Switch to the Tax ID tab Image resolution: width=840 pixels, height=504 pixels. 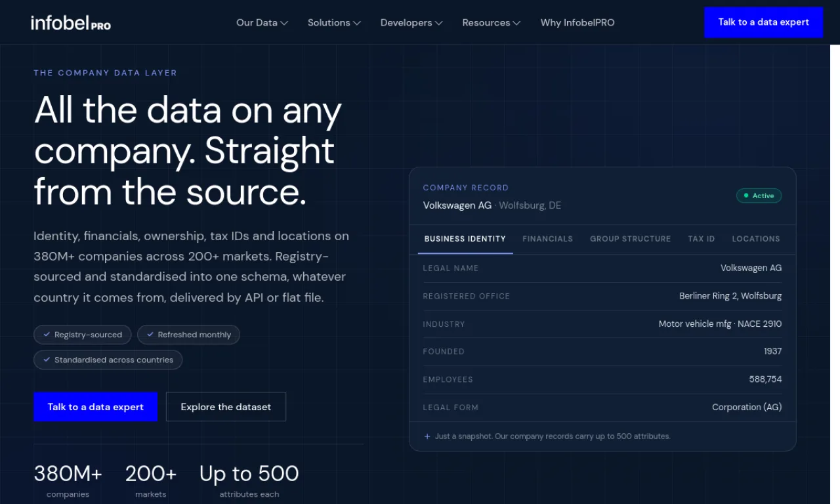(x=701, y=239)
